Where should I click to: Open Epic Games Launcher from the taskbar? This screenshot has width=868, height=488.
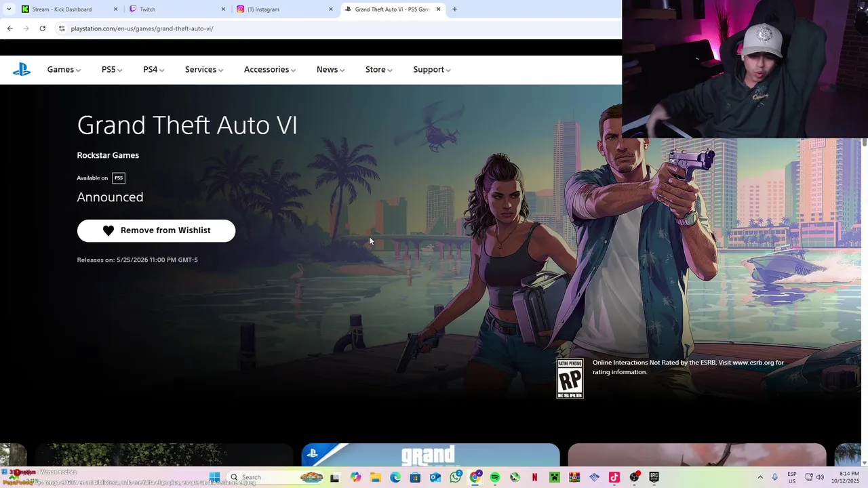pos(654,477)
